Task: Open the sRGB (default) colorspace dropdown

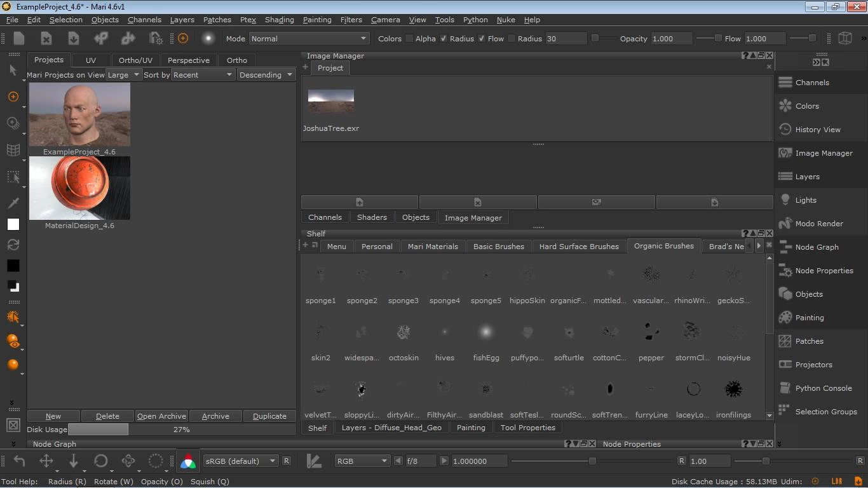Action: (241, 461)
